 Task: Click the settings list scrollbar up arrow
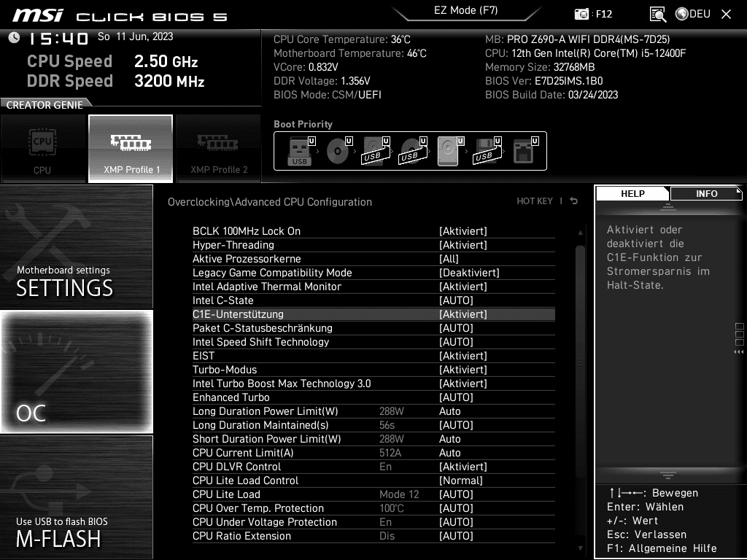point(580,233)
